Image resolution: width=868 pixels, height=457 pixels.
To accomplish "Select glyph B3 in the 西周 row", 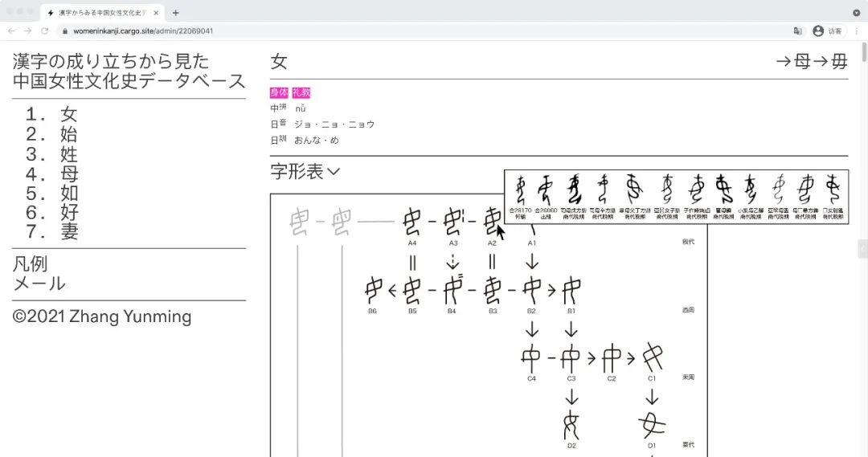I will tap(493, 290).
